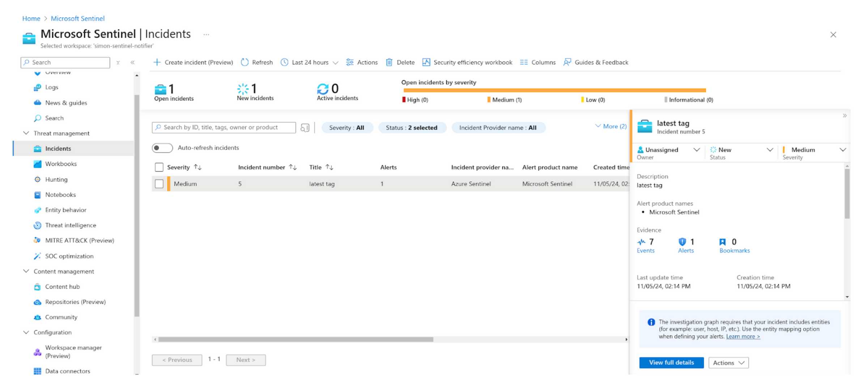Click the Search by ID, title, tags field
The image size is (868, 388).
coord(224,127)
